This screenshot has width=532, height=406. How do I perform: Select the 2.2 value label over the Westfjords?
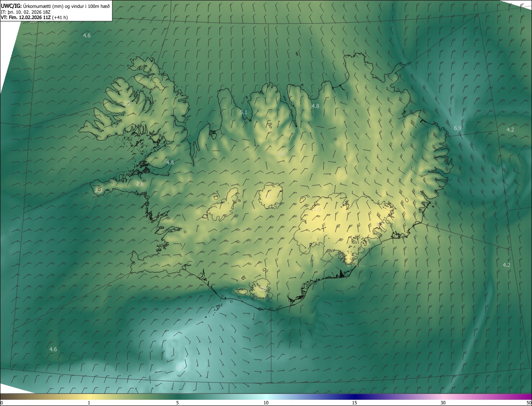point(127,103)
